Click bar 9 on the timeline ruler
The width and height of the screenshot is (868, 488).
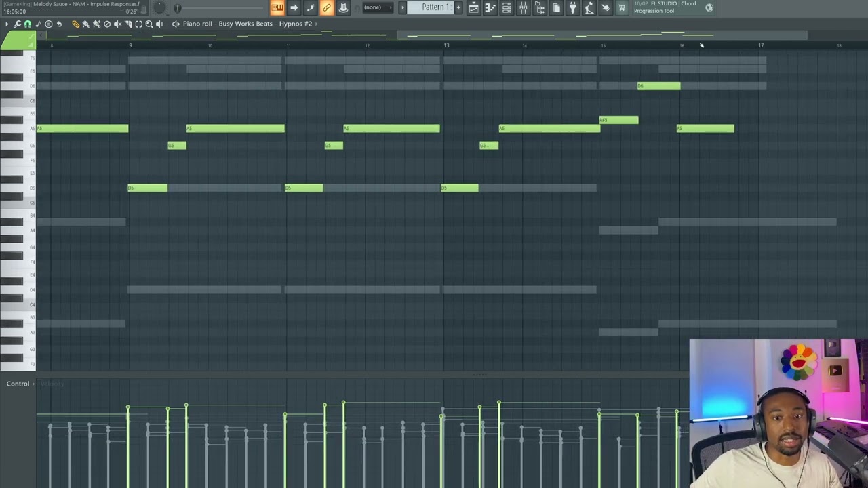pos(131,45)
